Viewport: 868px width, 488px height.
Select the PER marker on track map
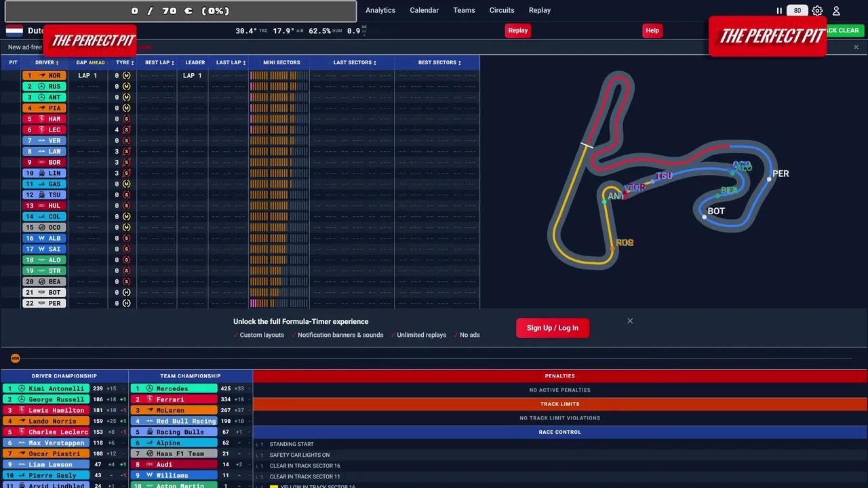pos(780,174)
